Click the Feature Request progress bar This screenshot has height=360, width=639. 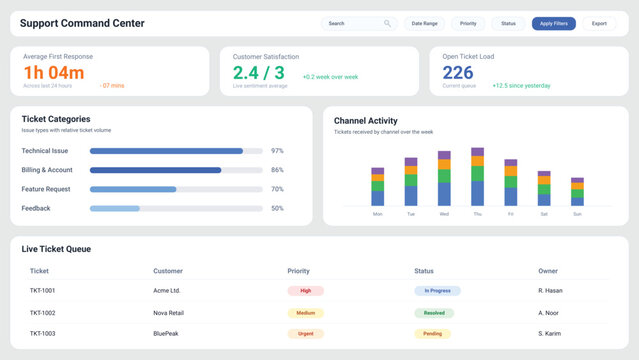[176, 189]
